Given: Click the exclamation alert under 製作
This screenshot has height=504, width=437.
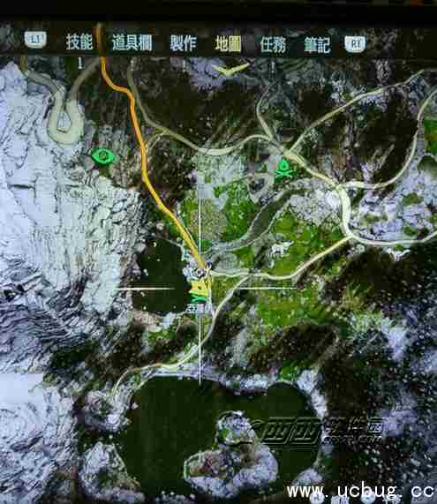Looking at the screenshot, I should [x=184, y=64].
